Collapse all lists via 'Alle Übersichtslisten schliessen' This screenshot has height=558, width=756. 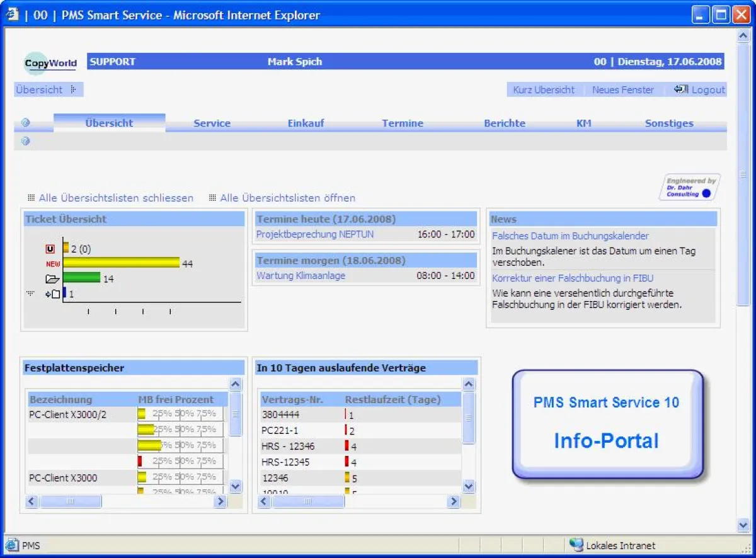116,198
